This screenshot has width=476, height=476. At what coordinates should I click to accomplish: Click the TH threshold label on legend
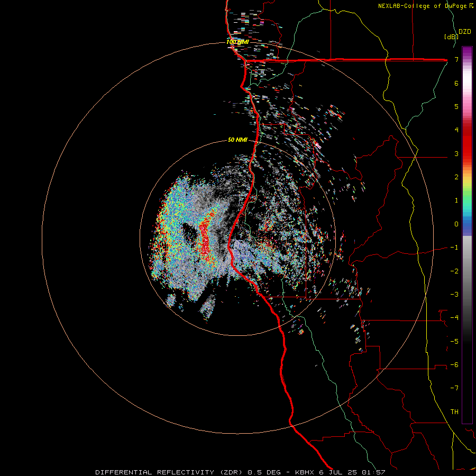tap(454, 411)
